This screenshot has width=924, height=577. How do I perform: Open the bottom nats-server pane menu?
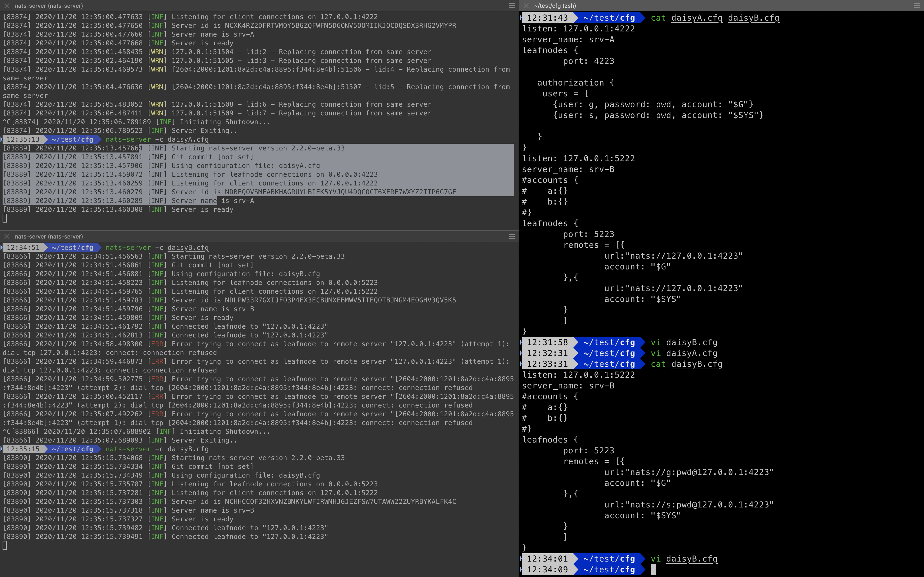point(512,237)
